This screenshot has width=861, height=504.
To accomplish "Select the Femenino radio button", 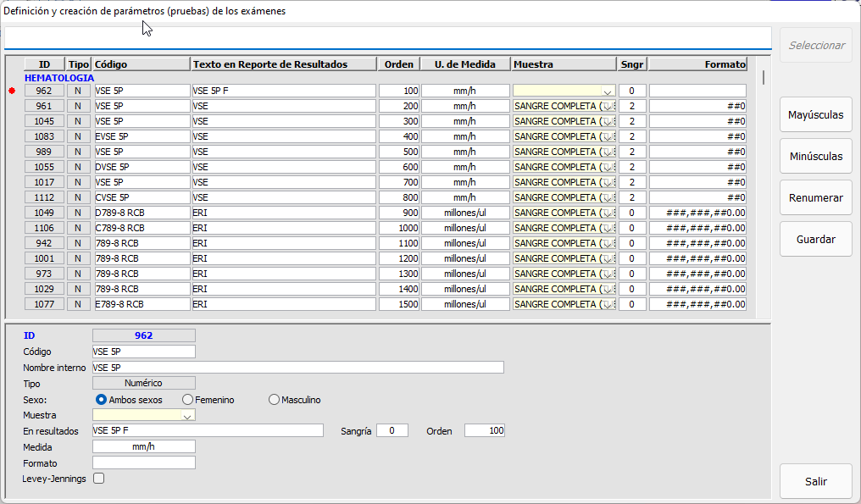I will (188, 400).
